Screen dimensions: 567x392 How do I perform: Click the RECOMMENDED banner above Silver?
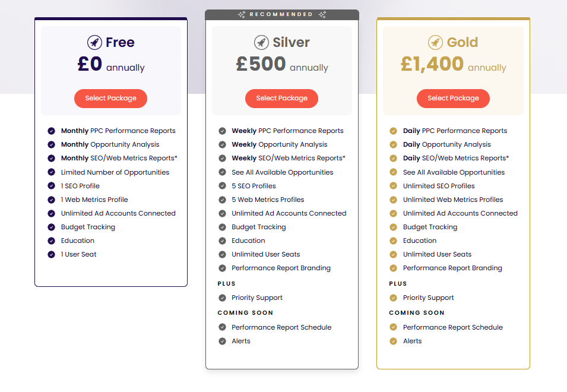pos(282,14)
